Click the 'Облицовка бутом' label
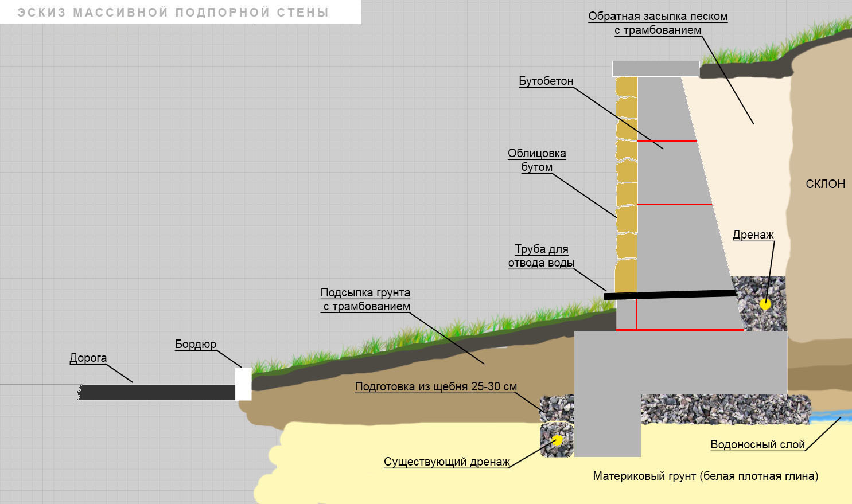 click(537, 160)
